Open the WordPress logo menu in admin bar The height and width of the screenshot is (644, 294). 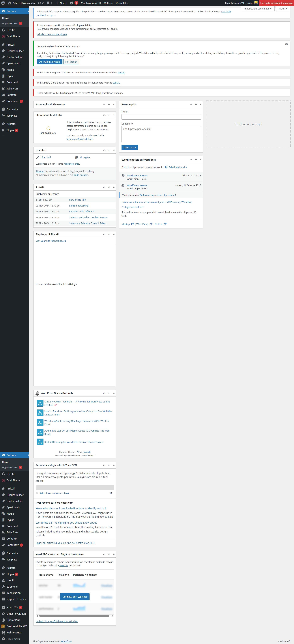(x=3, y=3)
